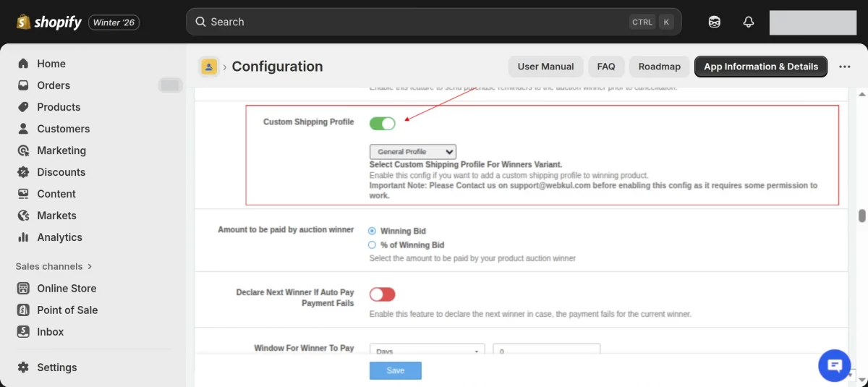Viewport: 868px width, 387px height.
Task: Disable the Custom Shipping Profile toggle
Action: [383, 123]
